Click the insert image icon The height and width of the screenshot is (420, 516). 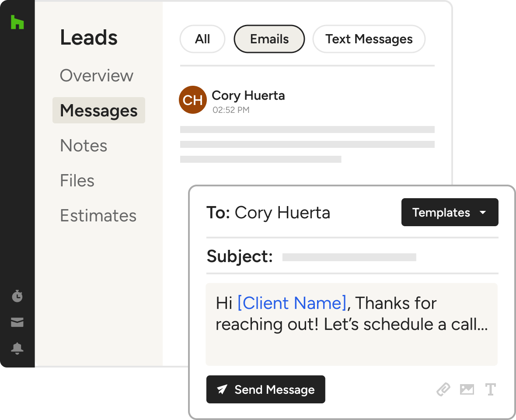467,389
